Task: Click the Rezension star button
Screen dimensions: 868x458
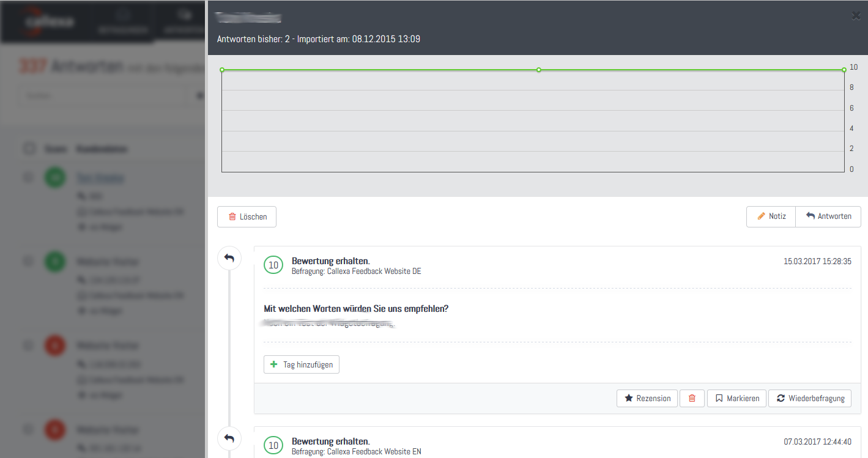Action: point(647,398)
